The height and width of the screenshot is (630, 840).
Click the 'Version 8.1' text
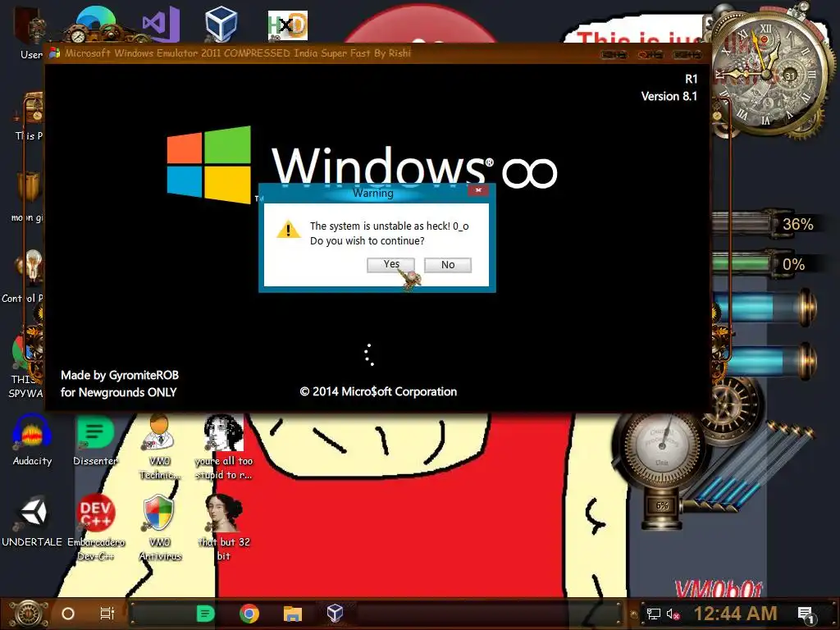pos(669,97)
